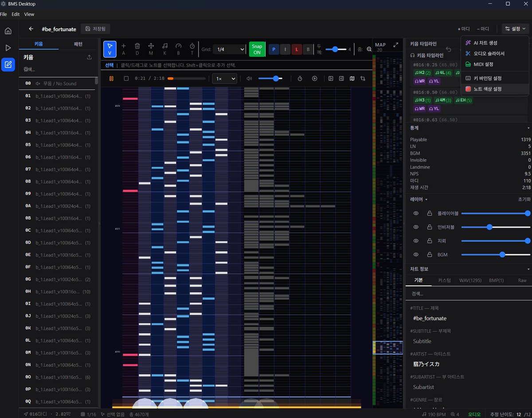Go back with the arrow beside #be_fortunate

coord(31,29)
